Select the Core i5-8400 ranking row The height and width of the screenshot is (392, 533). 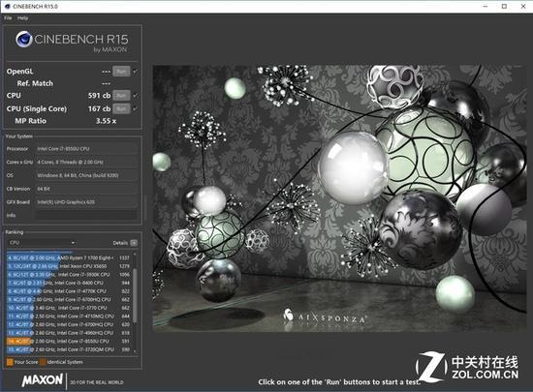coord(69,283)
